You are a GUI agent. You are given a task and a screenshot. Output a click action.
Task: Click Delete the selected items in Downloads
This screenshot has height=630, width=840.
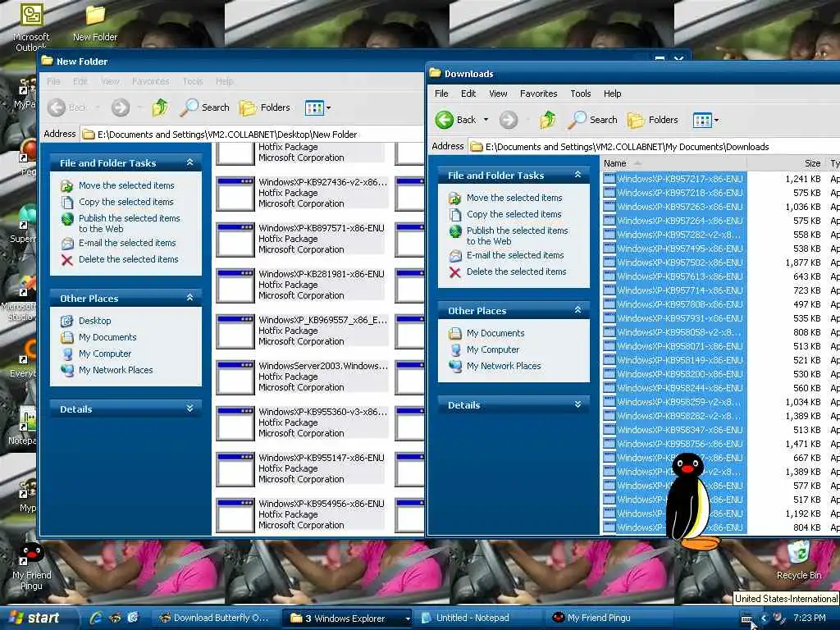pyautogui.click(x=517, y=272)
